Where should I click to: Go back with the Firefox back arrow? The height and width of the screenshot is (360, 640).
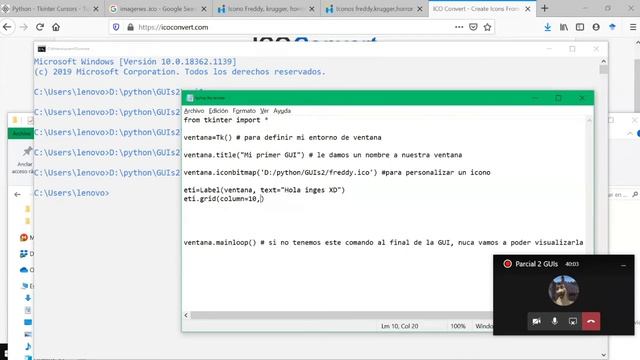click(7, 27)
